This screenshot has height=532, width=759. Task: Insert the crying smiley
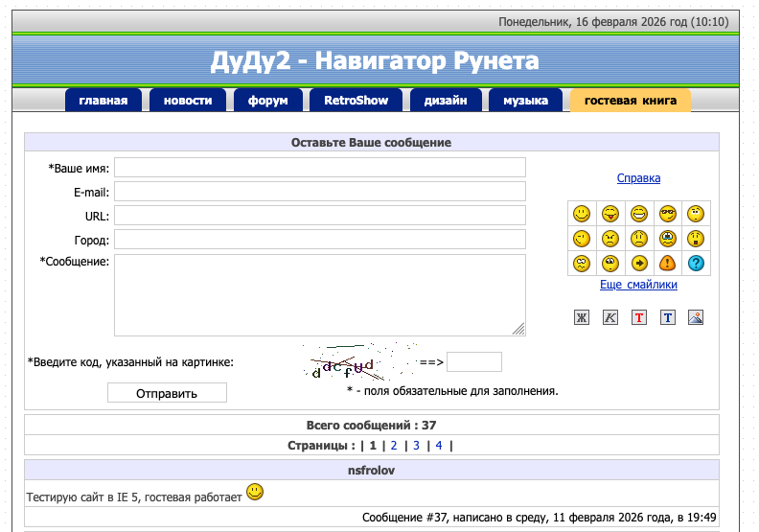667,239
